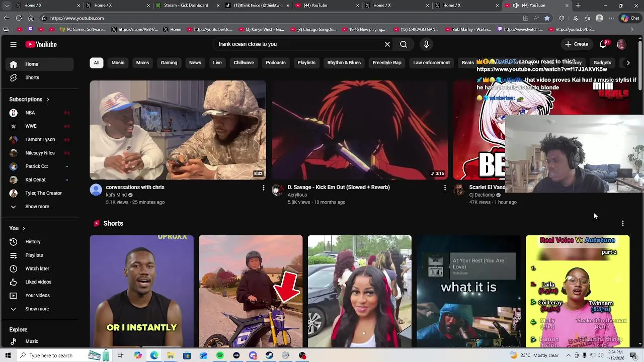Select the Mixes filter chip
This screenshot has height=362, width=644.
coord(142,63)
